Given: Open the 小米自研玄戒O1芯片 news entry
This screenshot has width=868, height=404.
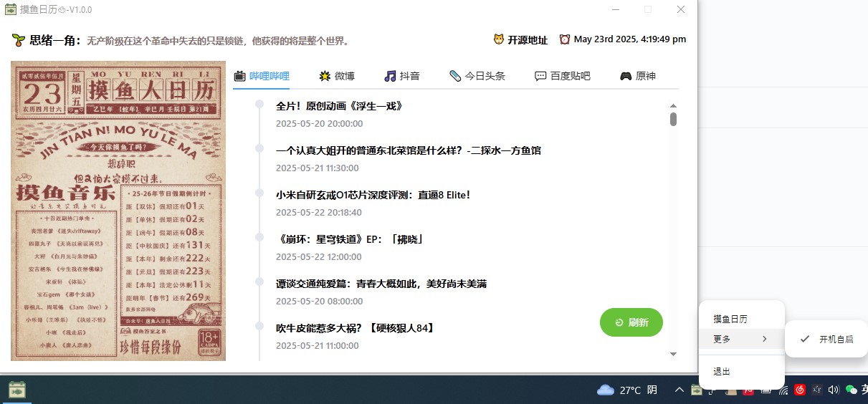Looking at the screenshot, I should point(373,195).
